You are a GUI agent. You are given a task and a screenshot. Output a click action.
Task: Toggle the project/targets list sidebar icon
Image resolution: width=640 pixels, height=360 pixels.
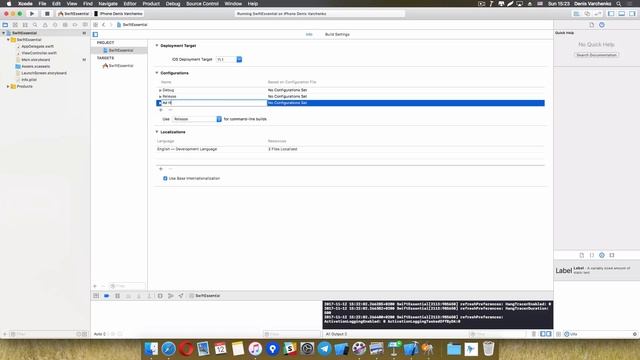tap(96, 35)
